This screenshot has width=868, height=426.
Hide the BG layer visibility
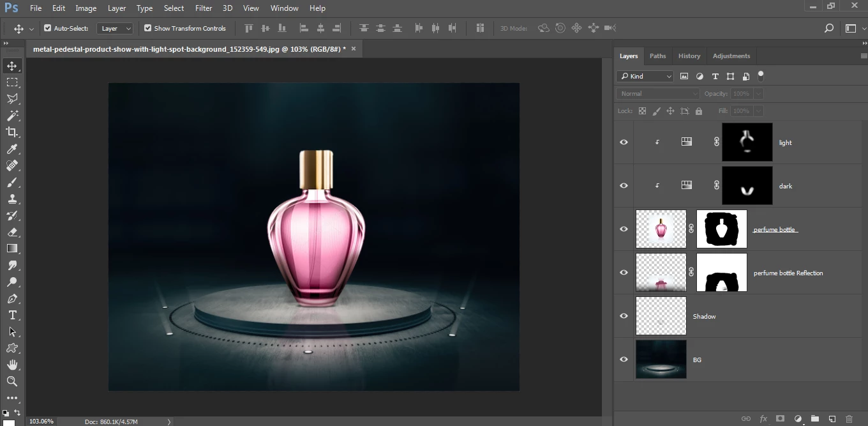click(x=624, y=360)
